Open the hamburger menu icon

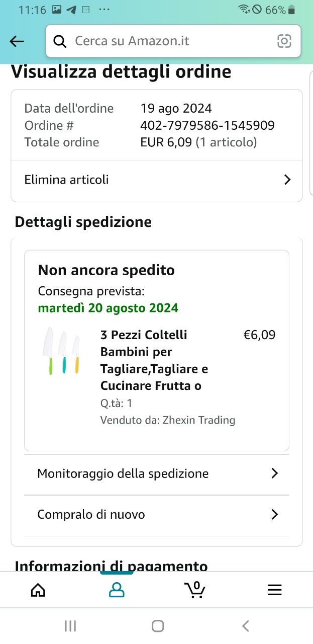(274, 590)
